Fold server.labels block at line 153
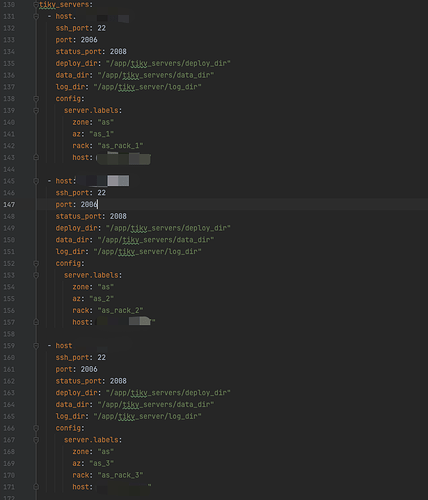This screenshot has width=428, height=500. (36, 275)
